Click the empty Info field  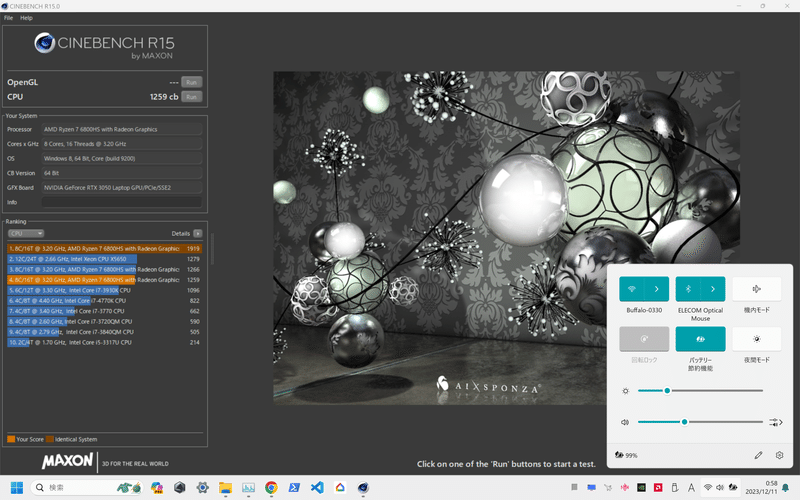click(x=122, y=203)
